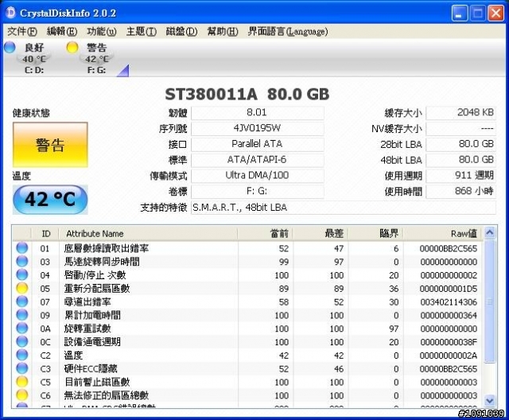The height and width of the screenshot is (420, 509).
Task: Select the 目前暫止磁區數 attribute row
Action: 247,382
